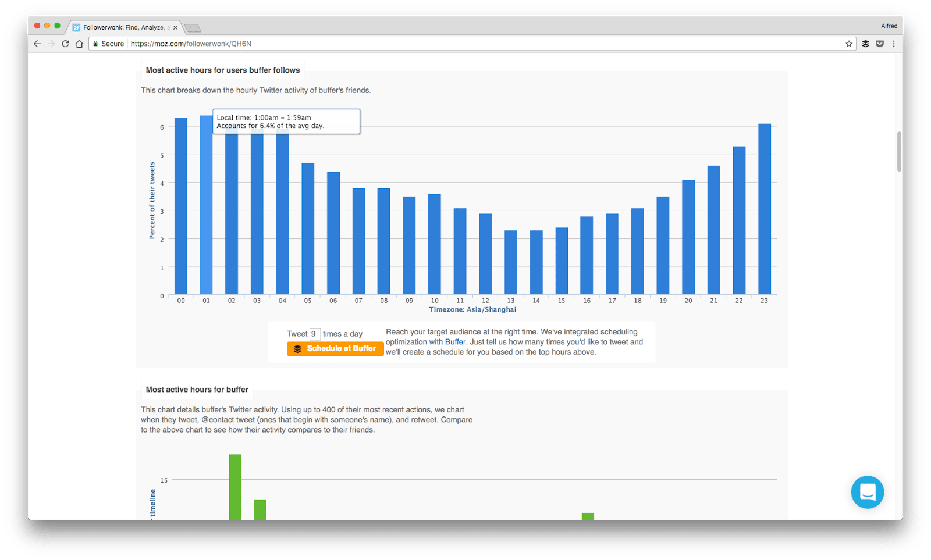The height and width of the screenshot is (560, 931).
Task: Open the Pocket extension icon in toolbar
Action: 880,44
